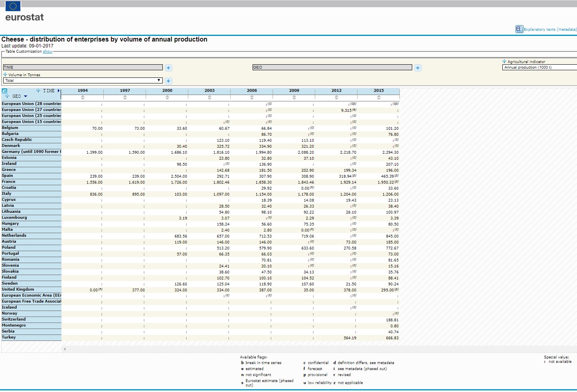Click plus button beside Volume Total dropdown

click(x=168, y=81)
